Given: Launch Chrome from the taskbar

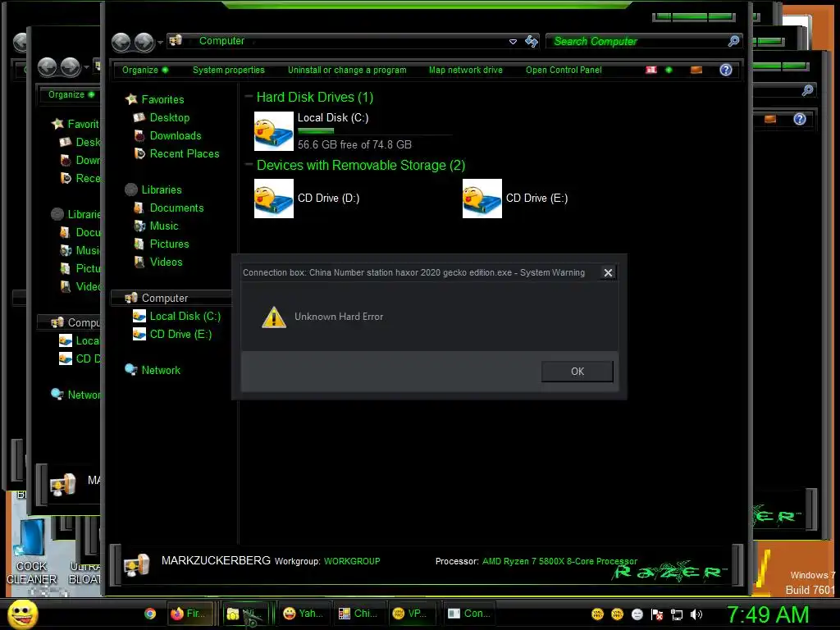Looking at the screenshot, I should pyautogui.click(x=150, y=614).
